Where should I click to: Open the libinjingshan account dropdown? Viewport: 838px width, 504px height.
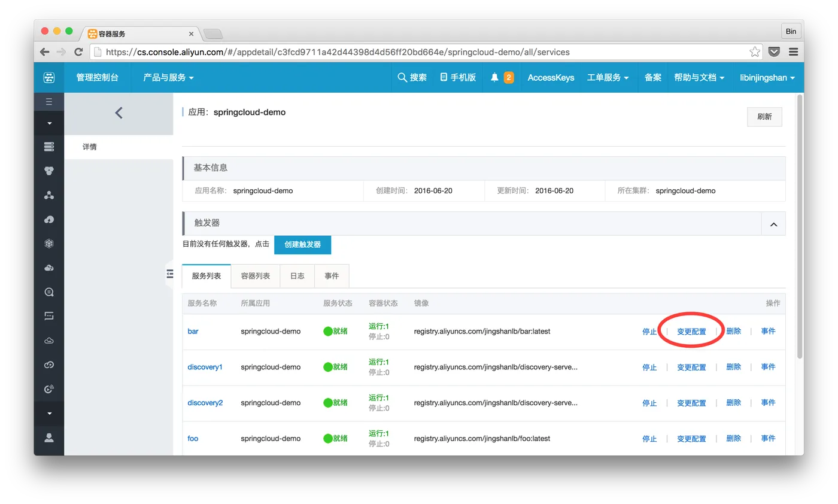pyautogui.click(x=767, y=78)
